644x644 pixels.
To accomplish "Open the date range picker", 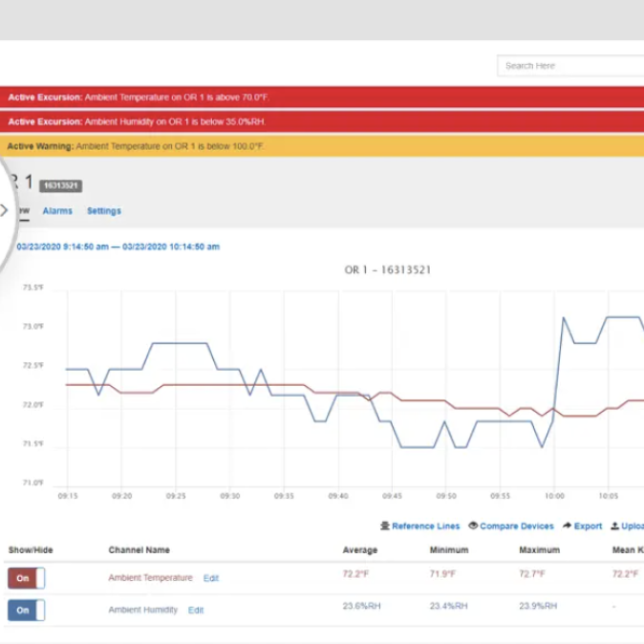I will click(118, 247).
